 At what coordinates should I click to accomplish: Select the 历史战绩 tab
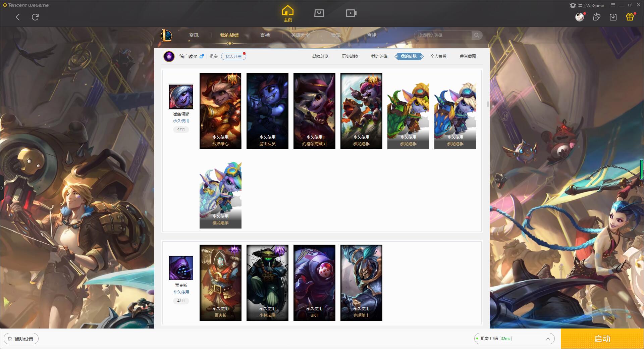[x=350, y=56]
